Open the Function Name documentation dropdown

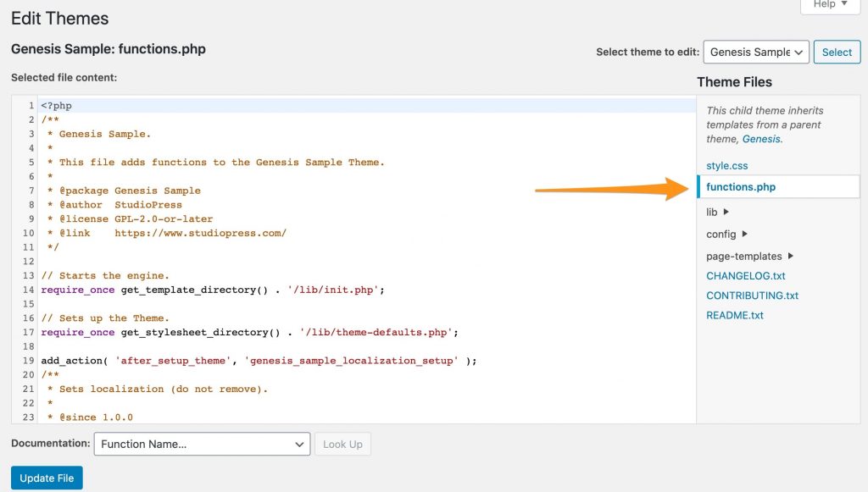[x=201, y=444]
